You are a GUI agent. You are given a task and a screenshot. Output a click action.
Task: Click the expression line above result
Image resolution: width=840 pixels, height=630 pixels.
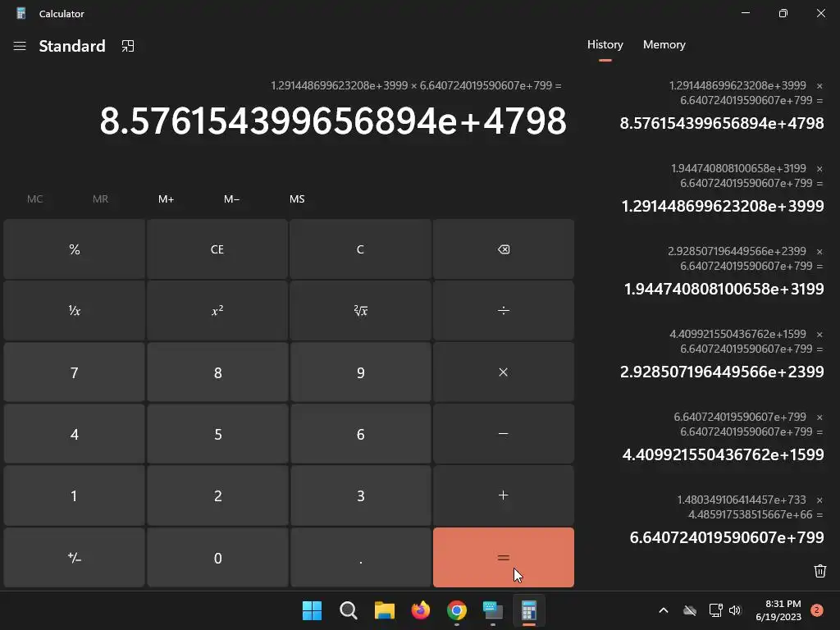[416, 85]
